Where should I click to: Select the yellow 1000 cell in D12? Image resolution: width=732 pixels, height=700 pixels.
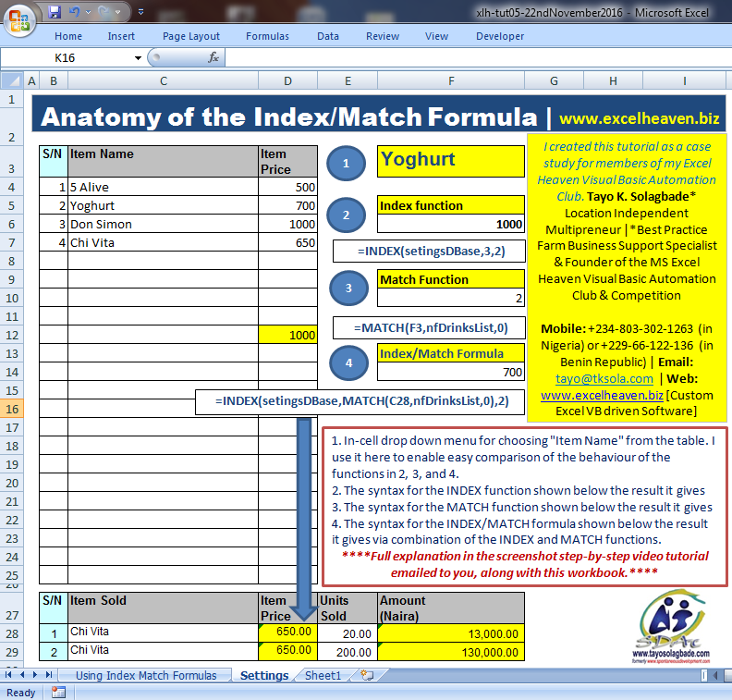point(287,335)
